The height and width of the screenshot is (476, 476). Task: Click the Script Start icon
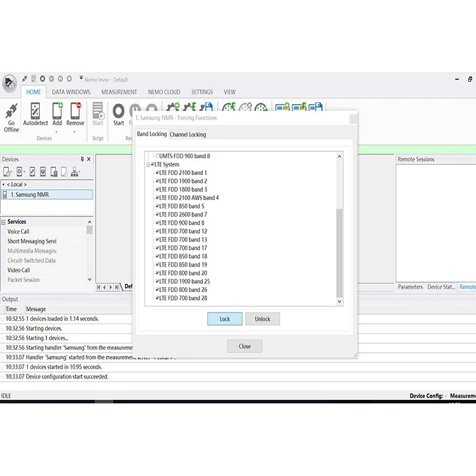pos(98,111)
